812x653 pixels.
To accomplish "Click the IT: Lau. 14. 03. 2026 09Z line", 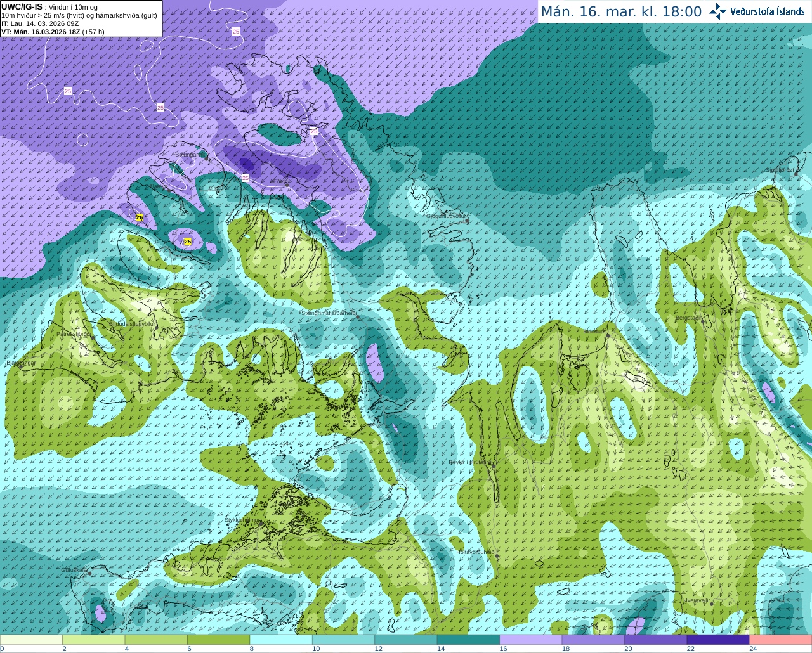I will click(40, 23).
